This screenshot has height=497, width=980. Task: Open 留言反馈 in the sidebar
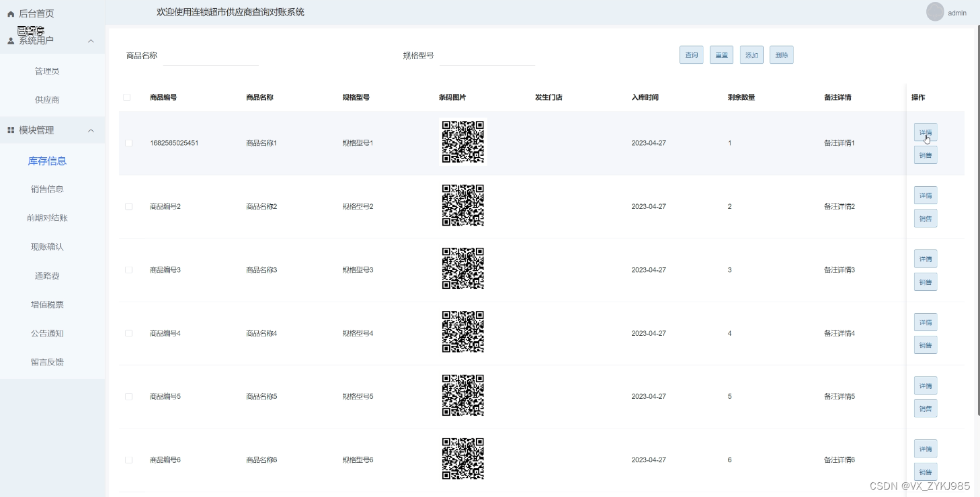tap(47, 362)
